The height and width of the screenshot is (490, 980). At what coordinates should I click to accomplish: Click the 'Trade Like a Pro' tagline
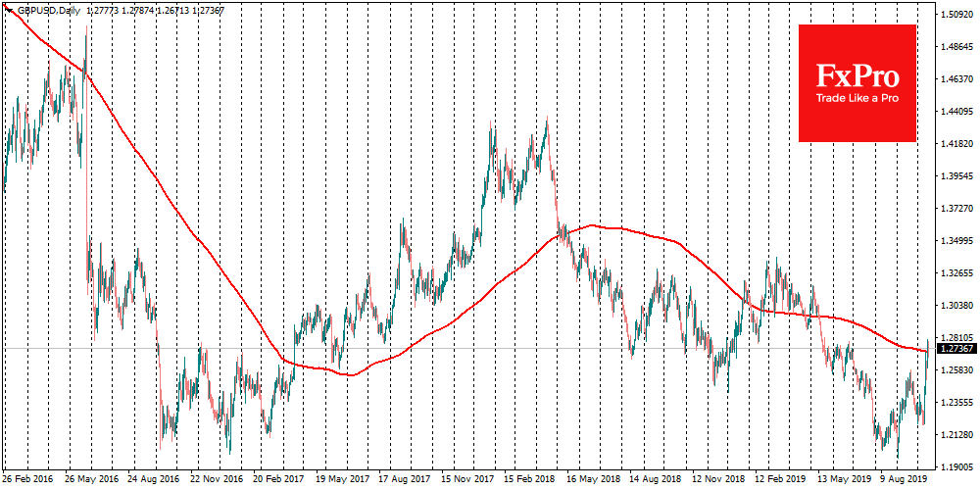[857, 98]
